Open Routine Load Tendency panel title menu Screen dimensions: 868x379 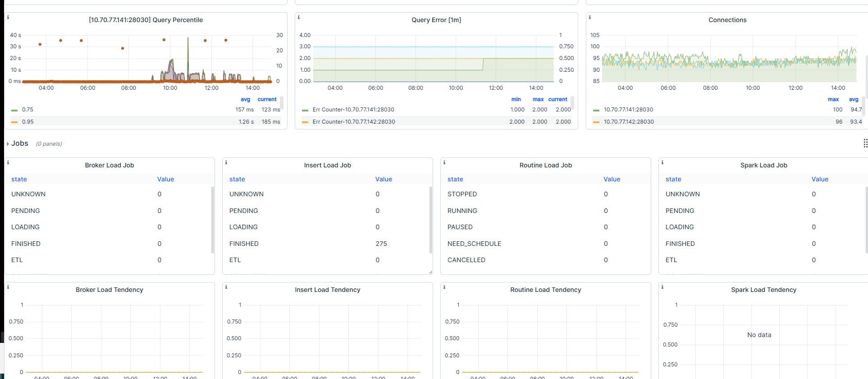546,290
